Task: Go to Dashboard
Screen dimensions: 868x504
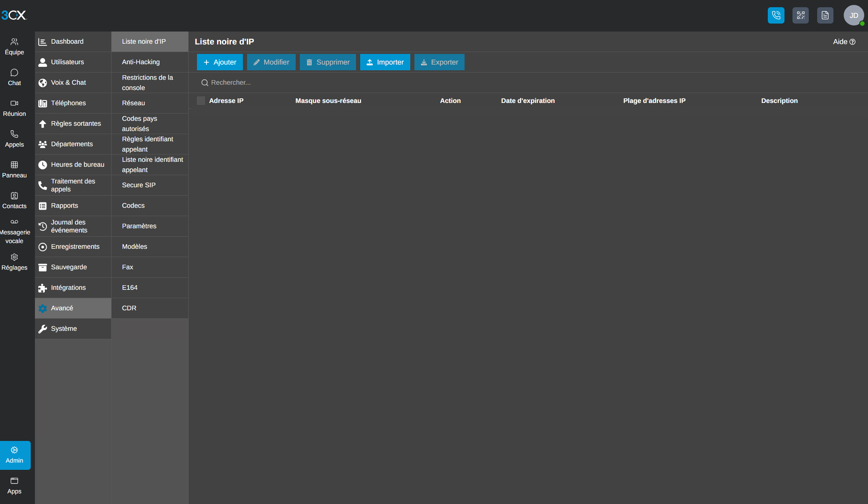Action: (73, 42)
